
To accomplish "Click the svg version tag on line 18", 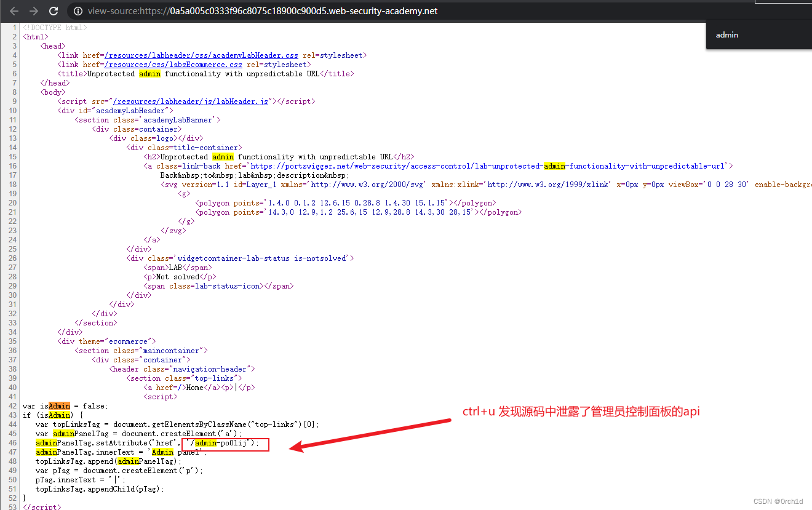I will coord(486,185).
